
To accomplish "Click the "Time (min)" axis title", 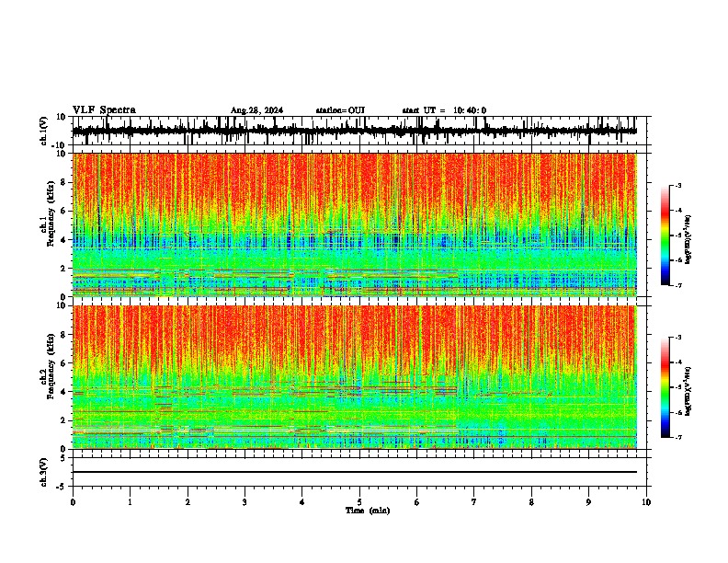I will point(368,511).
